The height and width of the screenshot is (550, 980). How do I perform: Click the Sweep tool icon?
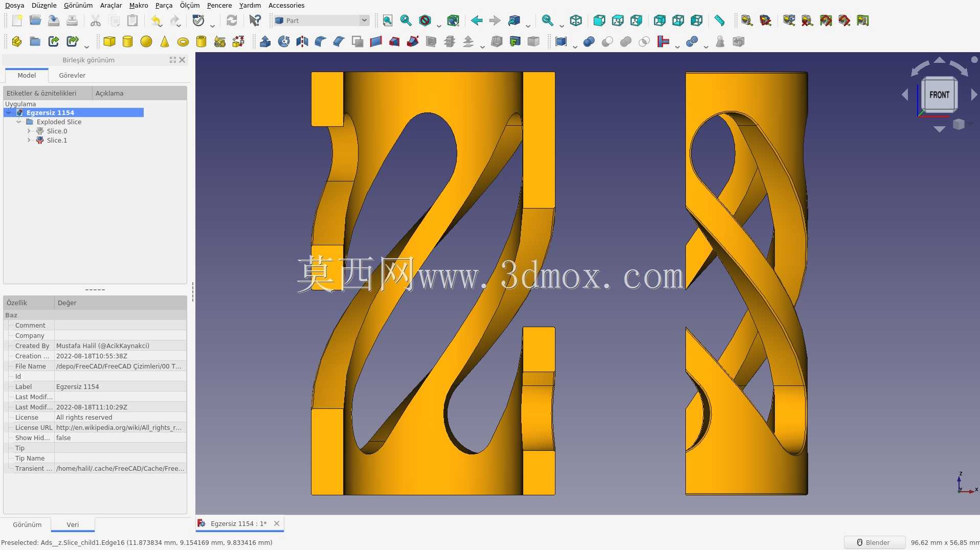(413, 41)
